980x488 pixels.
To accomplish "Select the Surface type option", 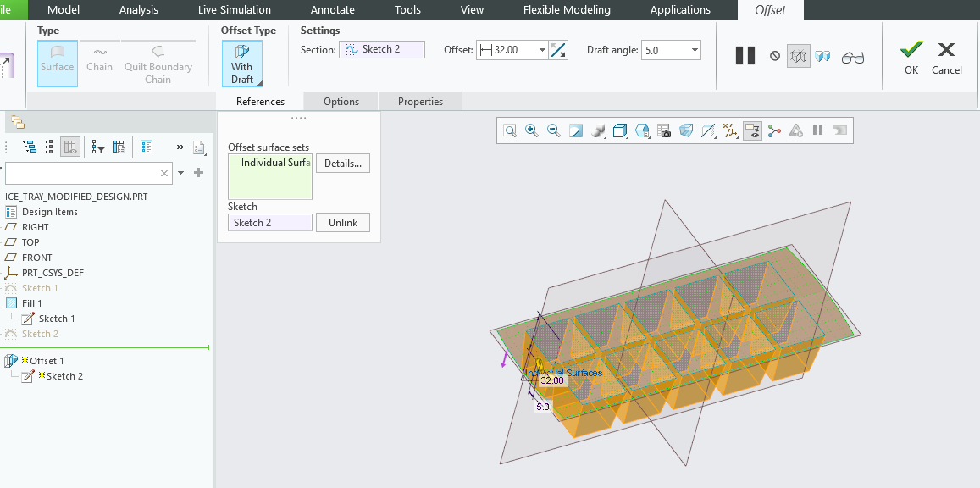I will tap(57, 63).
